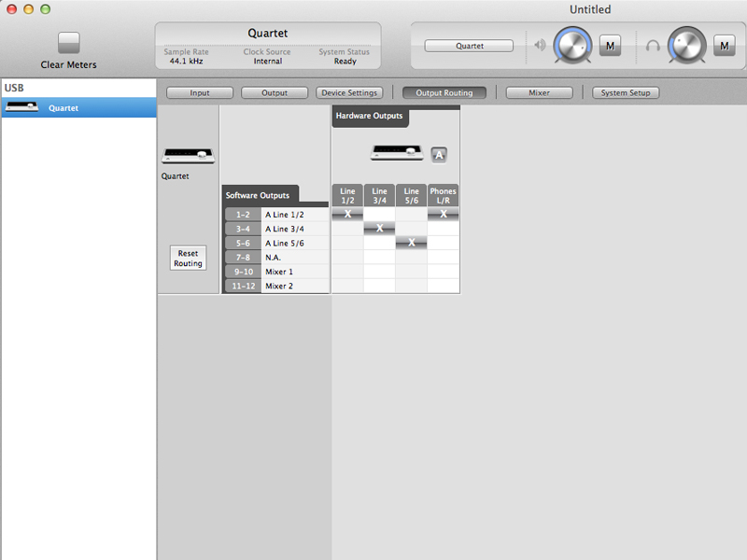Route Mixer 2 to Line 5/6
The height and width of the screenshot is (560, 747).
(412, 286)
